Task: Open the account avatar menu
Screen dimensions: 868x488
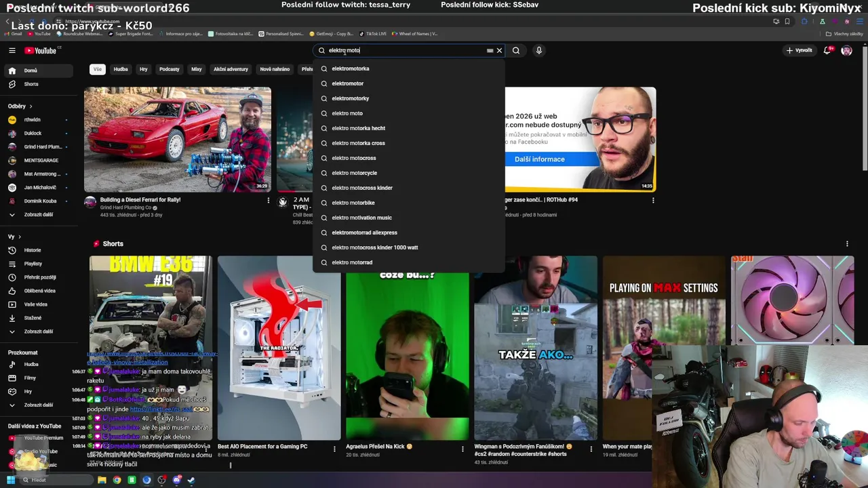Action: tap(846, 50)
